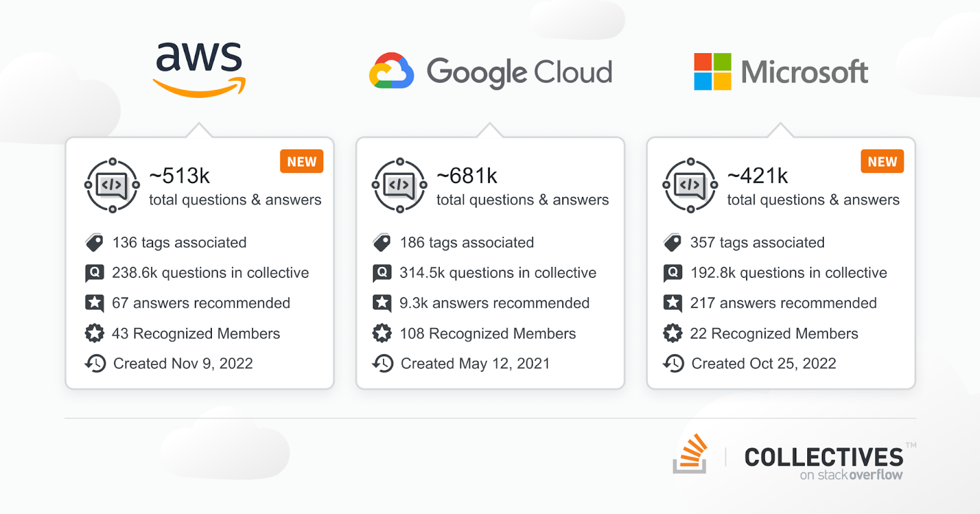Click the code chat icon in Microsoft card
The height and width of the screenshot is (514, 980).
(690, 185)
